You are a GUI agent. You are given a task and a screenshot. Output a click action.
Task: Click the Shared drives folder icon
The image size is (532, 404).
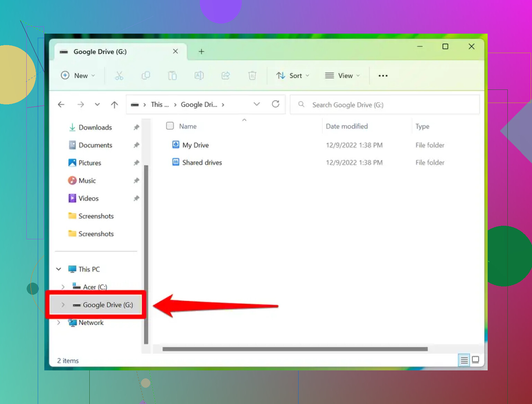pos(176,162)
